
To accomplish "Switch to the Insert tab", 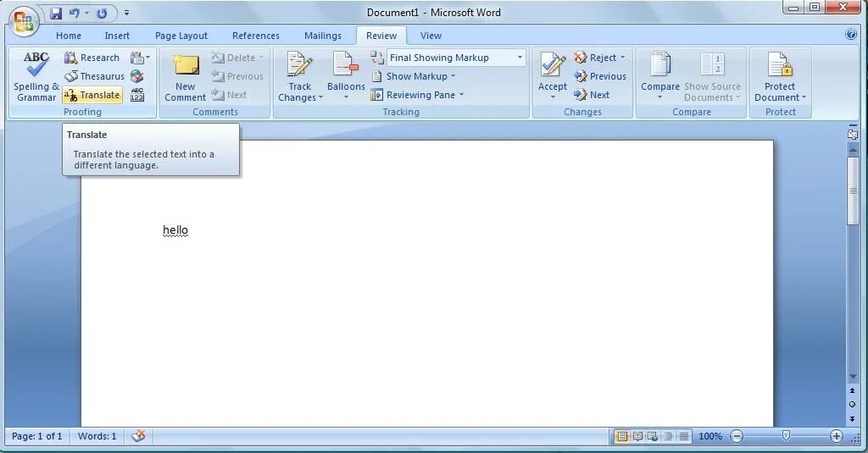I will tap(117, 36).
